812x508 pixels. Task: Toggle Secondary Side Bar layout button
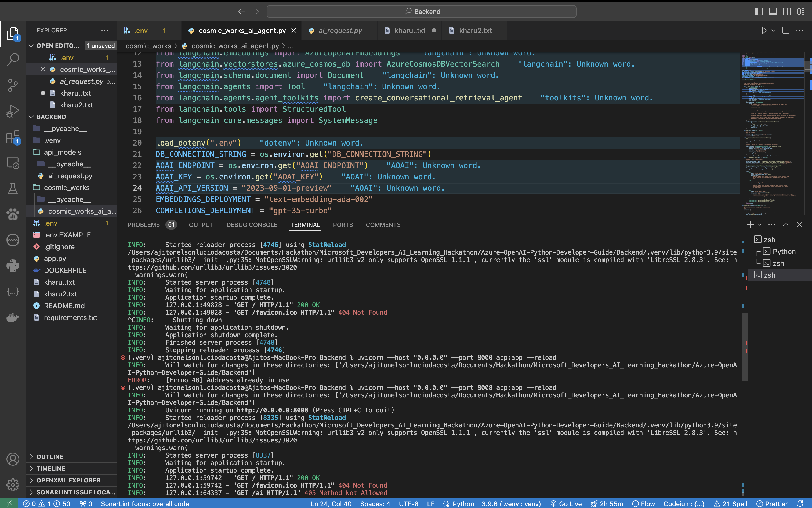(787, 12)
